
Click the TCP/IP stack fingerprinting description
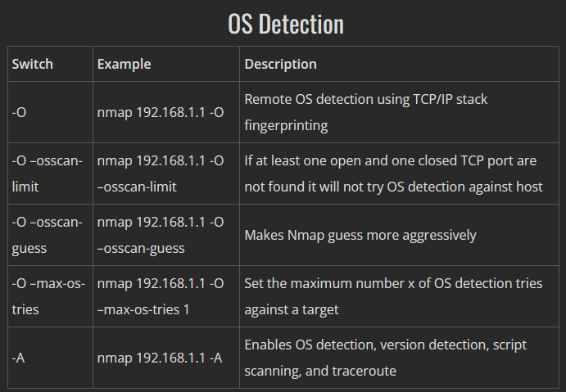(x=365, y=112)
